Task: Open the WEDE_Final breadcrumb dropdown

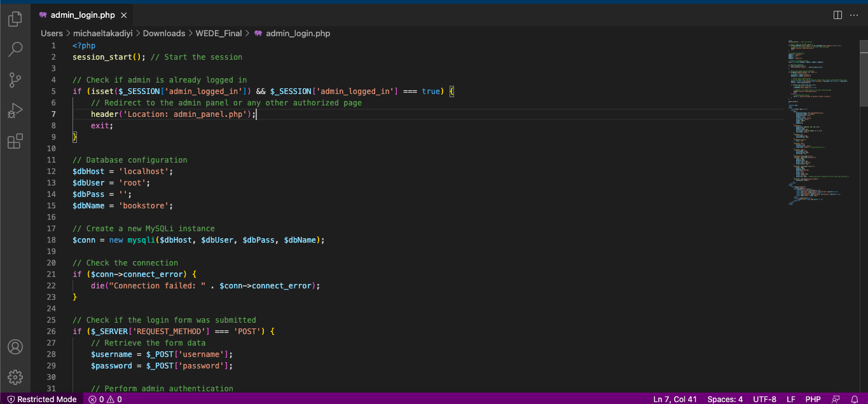Action: (x=219, y=33)
